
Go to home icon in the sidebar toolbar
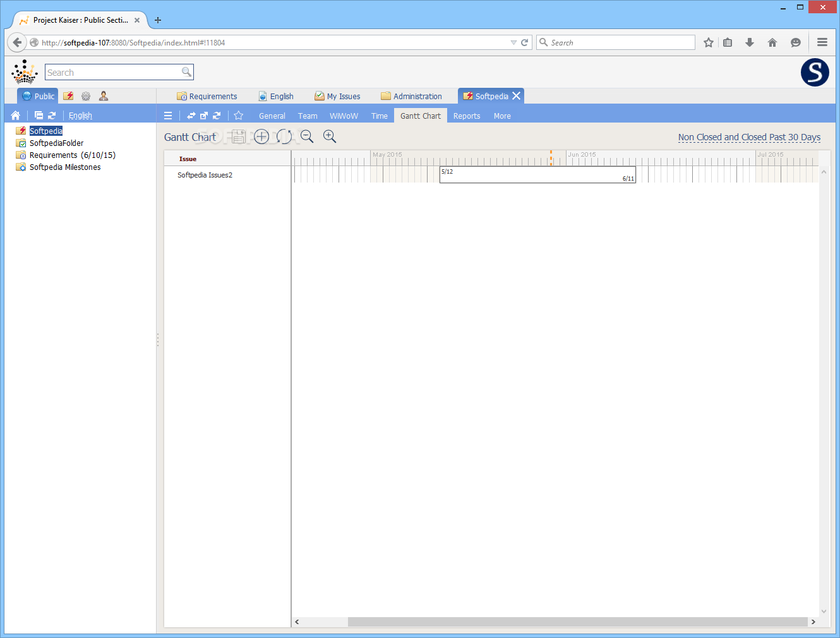click(16, 116)
